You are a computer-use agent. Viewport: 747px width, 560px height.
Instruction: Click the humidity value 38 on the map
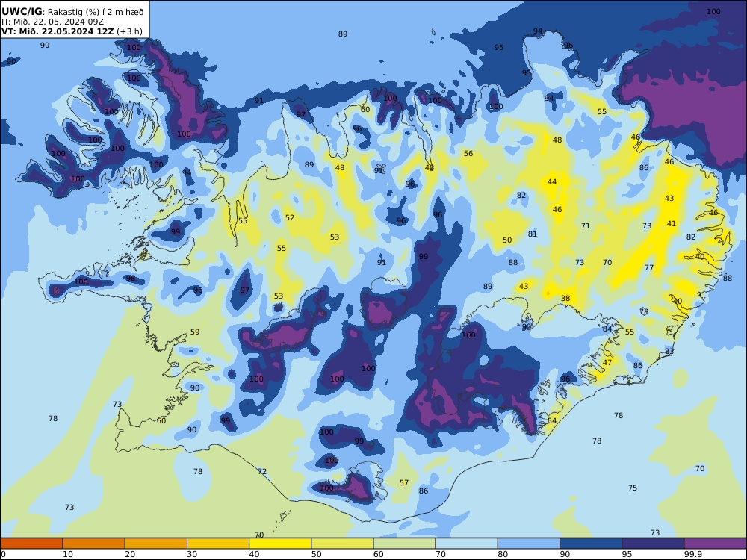click(565, 299)
